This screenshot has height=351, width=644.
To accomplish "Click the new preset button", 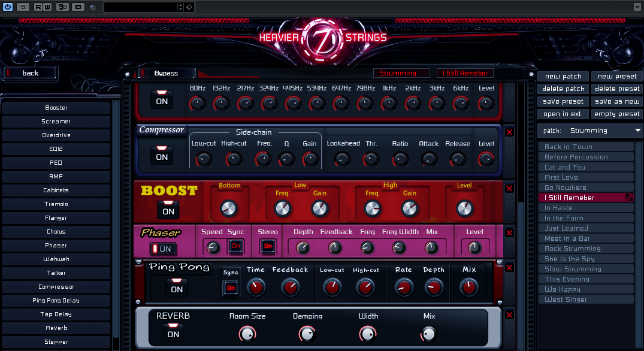I will 617,76.
